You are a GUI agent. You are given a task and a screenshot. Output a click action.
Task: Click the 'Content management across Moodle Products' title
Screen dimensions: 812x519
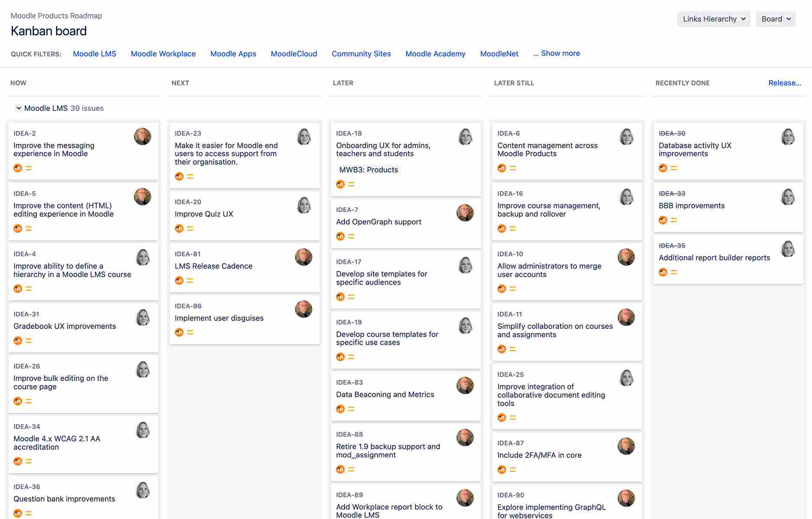tap(547, 149)
